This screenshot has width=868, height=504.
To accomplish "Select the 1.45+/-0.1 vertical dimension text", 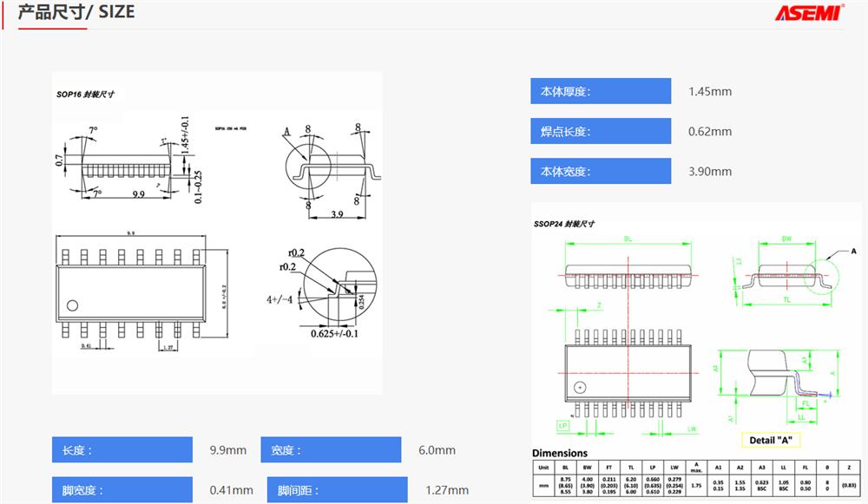I will [x=186, y=135].
